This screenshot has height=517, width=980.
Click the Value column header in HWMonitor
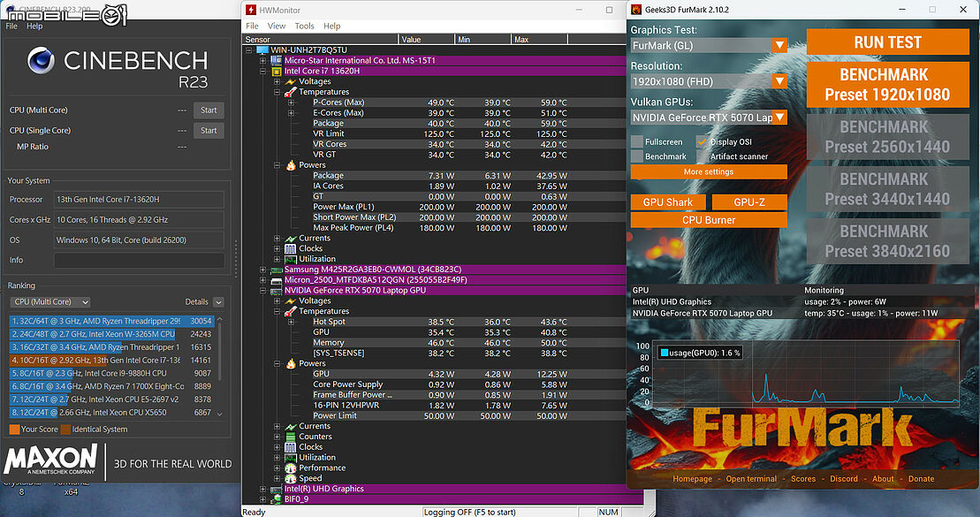point(427,40)
